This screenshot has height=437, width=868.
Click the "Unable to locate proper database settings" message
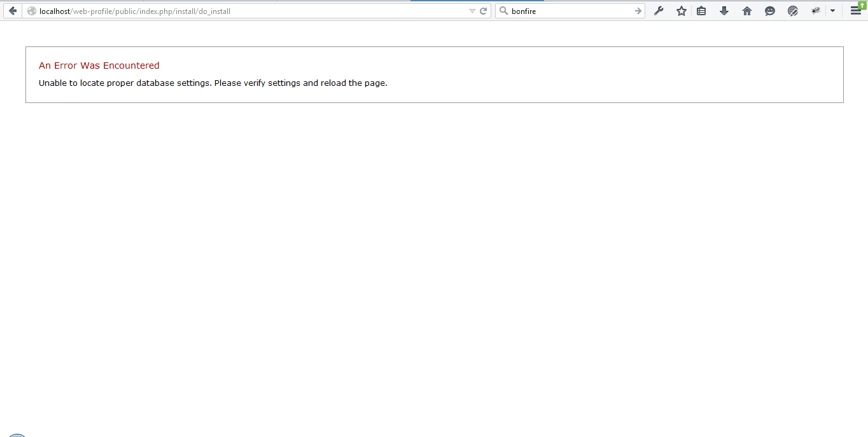pyautogui.click(x=213, y=83)
